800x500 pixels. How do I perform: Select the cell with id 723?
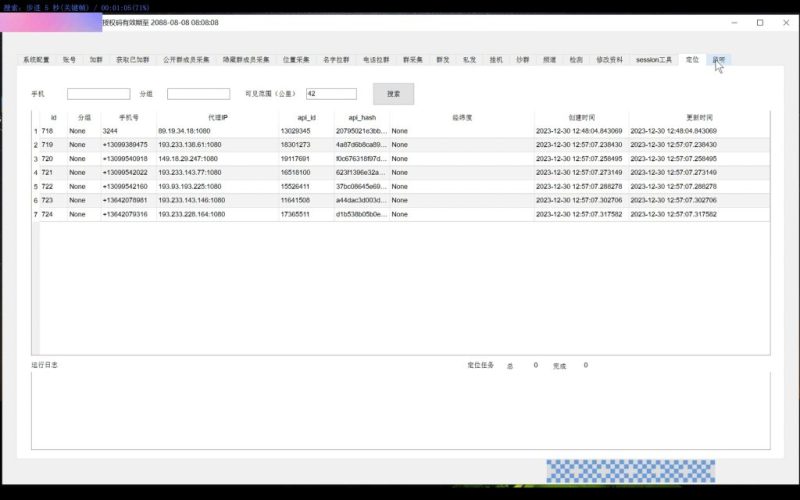pos(54,200)
